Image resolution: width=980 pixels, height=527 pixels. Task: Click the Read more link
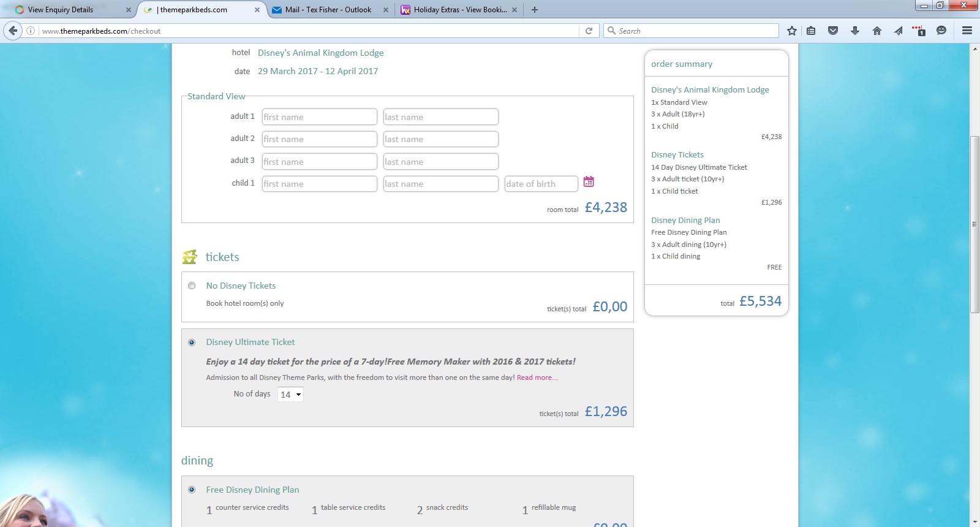537,377
